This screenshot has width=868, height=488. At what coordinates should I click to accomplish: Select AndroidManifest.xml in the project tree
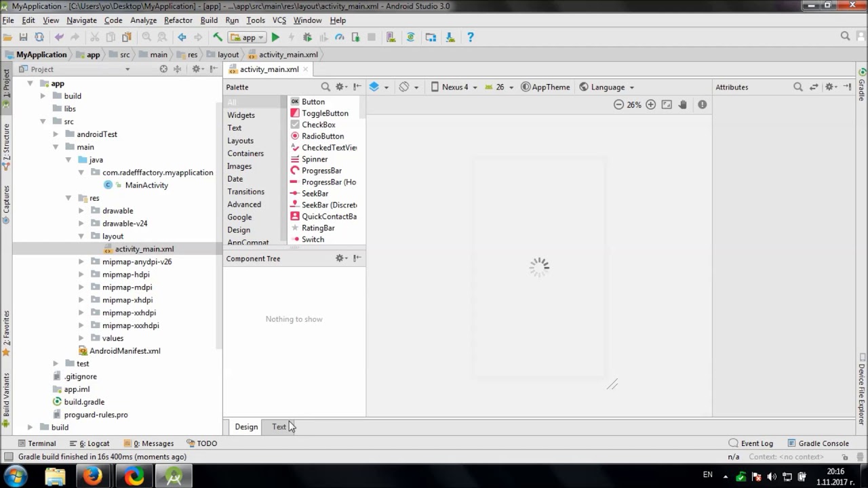[125, 351]
